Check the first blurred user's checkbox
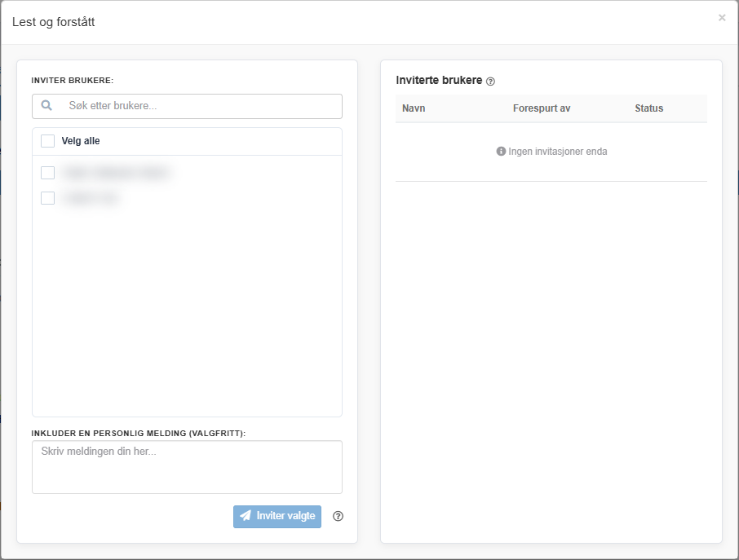 click(47, 173)
